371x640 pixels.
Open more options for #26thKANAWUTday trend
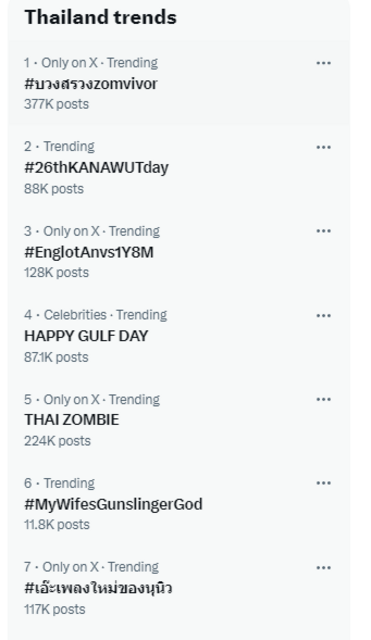[323, 147]
